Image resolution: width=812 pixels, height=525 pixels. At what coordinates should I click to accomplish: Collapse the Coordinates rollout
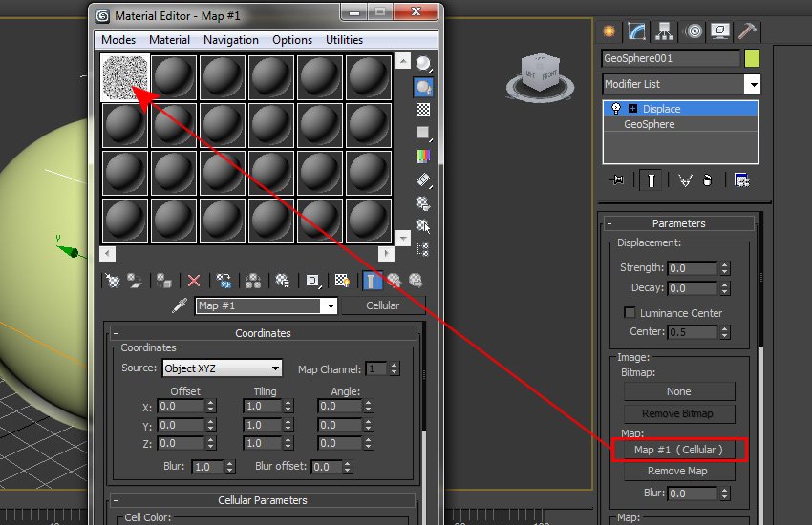(117, 333)
